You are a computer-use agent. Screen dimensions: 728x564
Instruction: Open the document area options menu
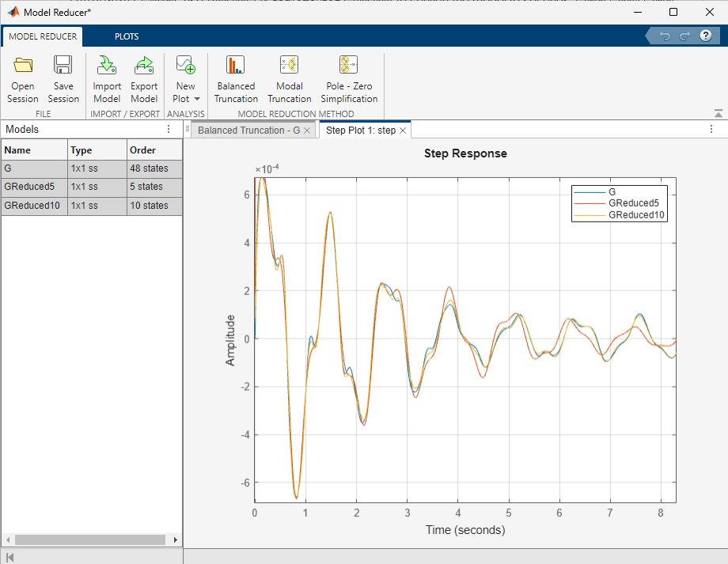(x=711, y=130)
